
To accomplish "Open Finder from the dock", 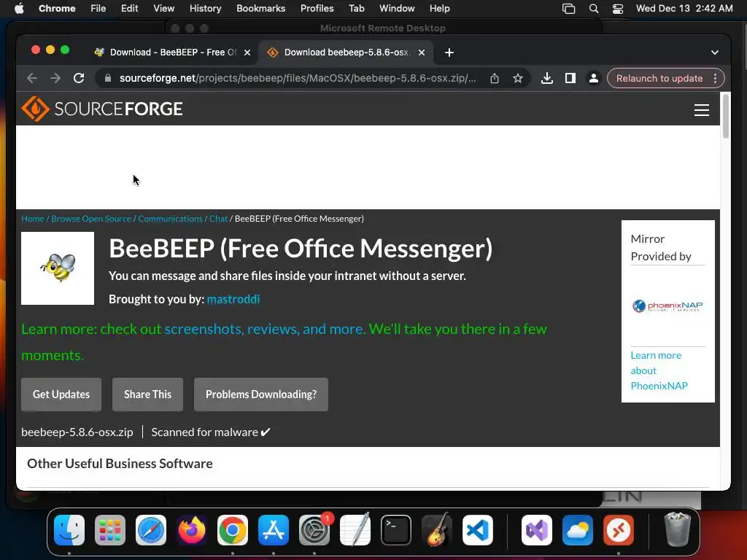I will [69, 529].
